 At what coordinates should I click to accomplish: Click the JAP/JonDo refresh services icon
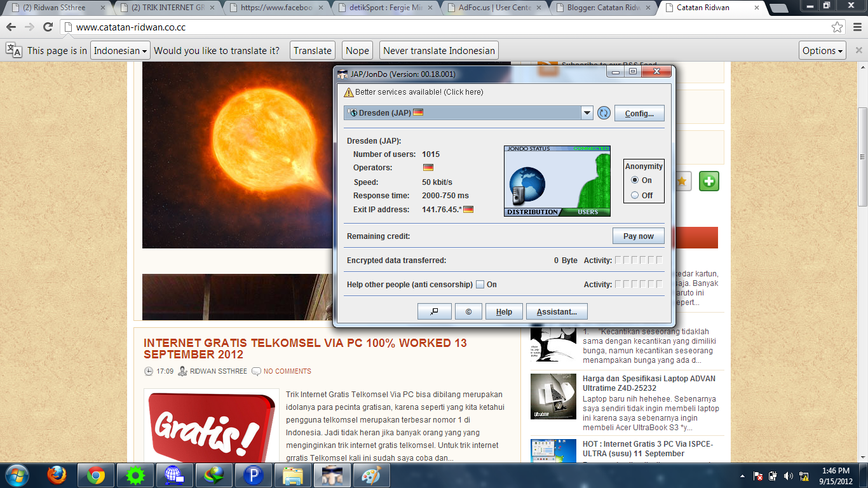pyautogui.click(x=604, y=113)
